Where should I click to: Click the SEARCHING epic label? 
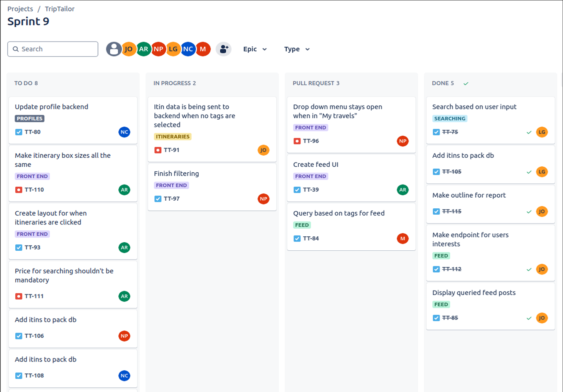[450, 119]
